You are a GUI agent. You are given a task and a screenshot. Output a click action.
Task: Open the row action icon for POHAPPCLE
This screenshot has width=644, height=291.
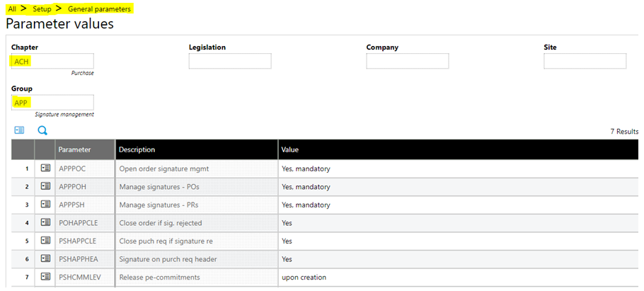point(45,222)
